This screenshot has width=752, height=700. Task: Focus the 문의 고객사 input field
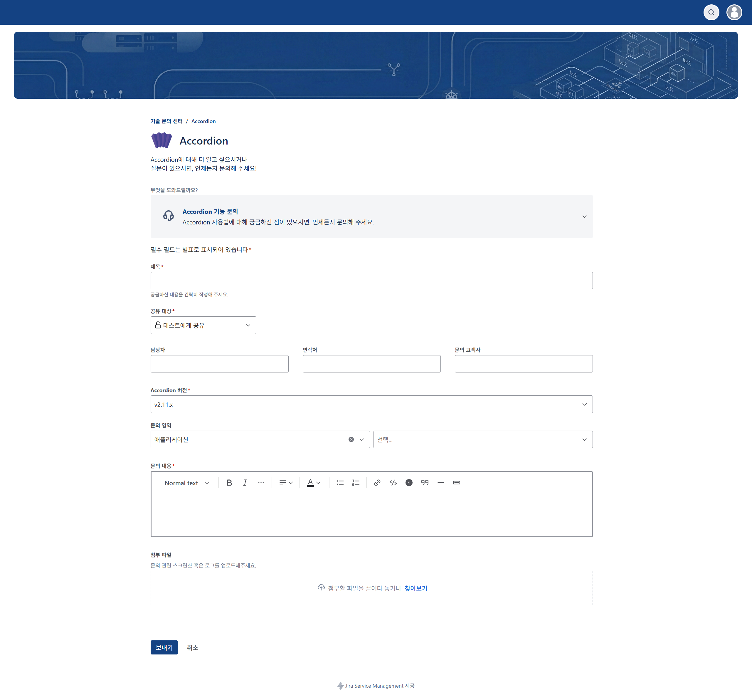(524, 364)
